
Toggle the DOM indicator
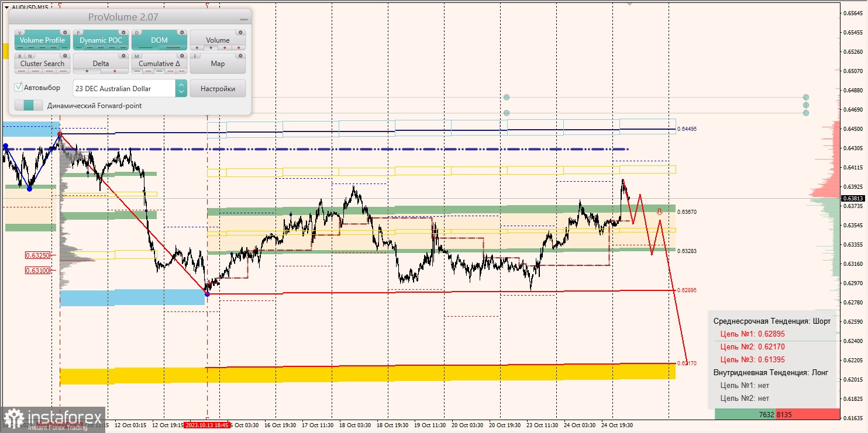(x=159, y=40)
